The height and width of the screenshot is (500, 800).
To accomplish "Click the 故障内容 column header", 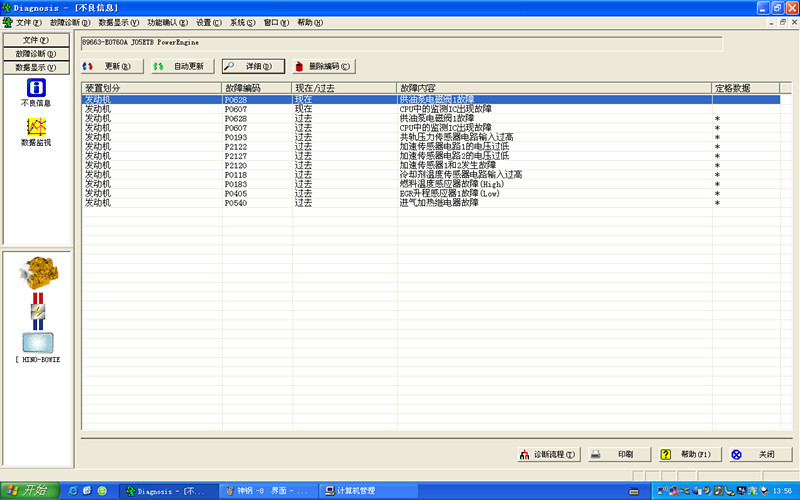I will point(554,88).
